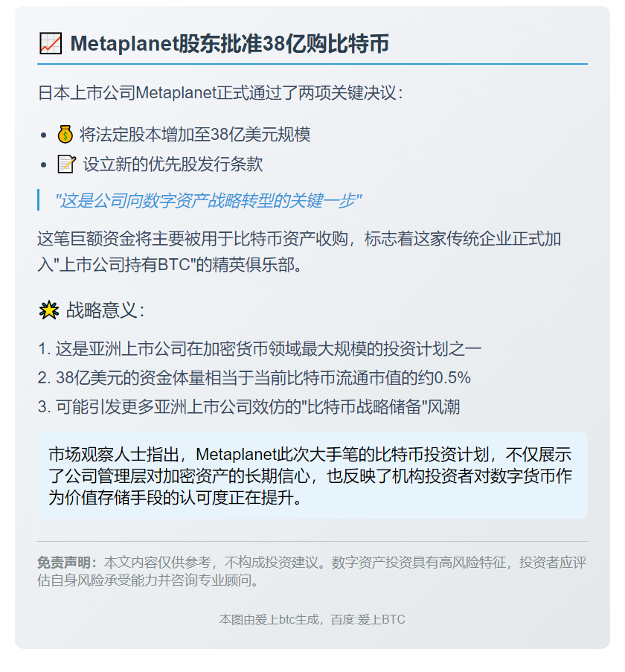Click the rising chart emoji icon
Screen dimensions: 625x672
[x=51, y=44]
